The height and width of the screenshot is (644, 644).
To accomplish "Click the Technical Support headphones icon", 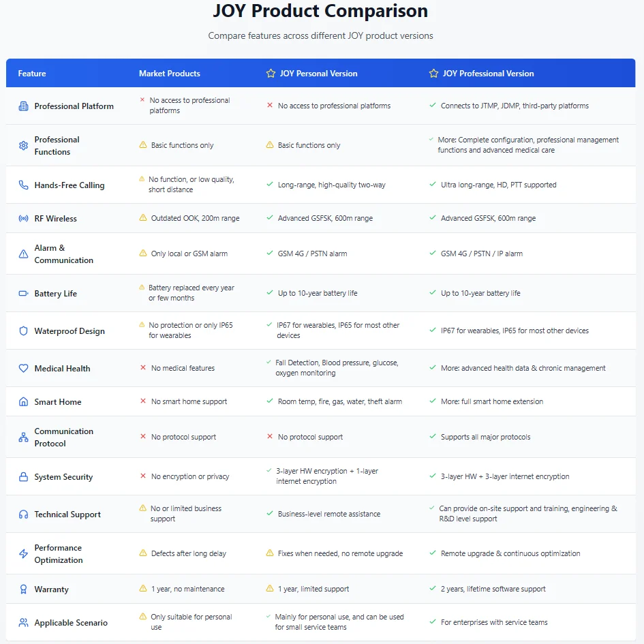I will point(23,515).
